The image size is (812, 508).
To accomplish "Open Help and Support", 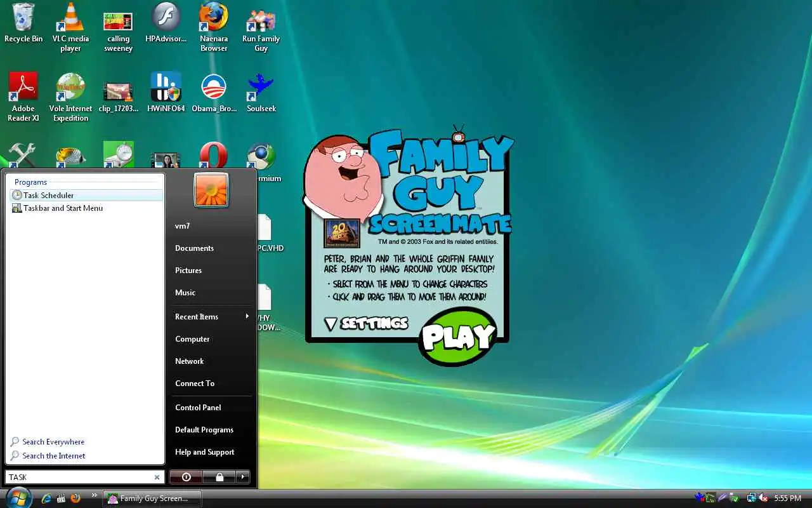I will pos(204,452).
